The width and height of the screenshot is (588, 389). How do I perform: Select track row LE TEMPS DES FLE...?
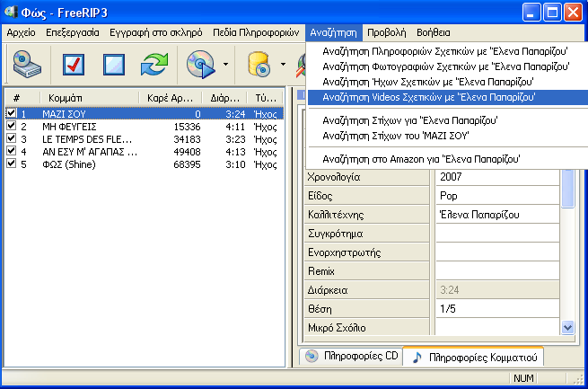coord(144,139)
